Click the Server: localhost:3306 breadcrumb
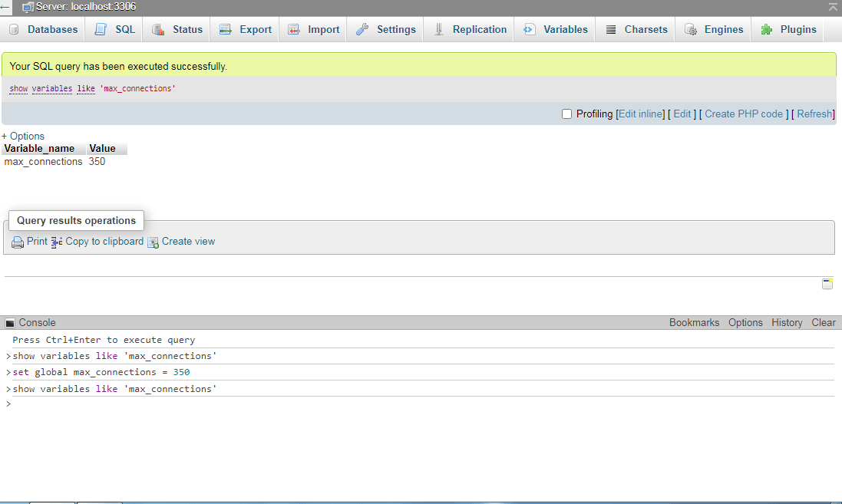 [86, 7]
